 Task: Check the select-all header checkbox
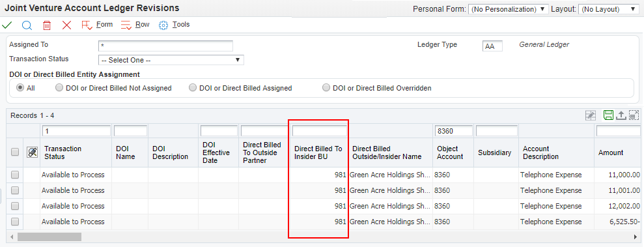pos(15,153)
